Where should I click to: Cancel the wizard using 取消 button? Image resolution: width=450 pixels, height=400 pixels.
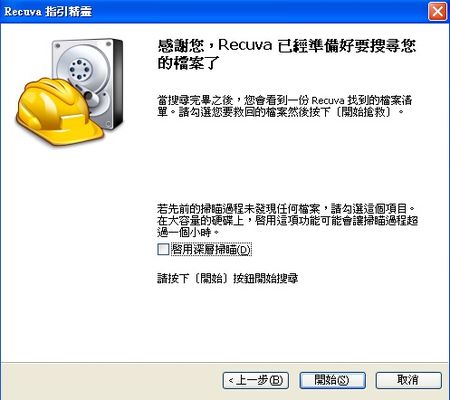(x=409, y=380)
